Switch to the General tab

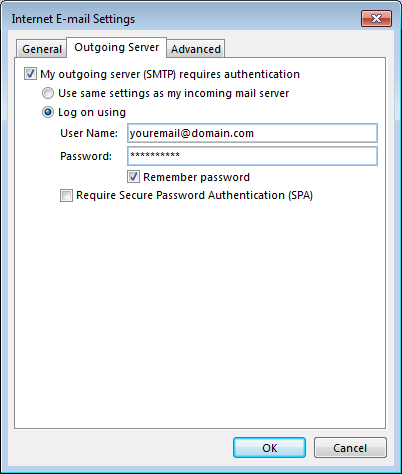(42, 49)
